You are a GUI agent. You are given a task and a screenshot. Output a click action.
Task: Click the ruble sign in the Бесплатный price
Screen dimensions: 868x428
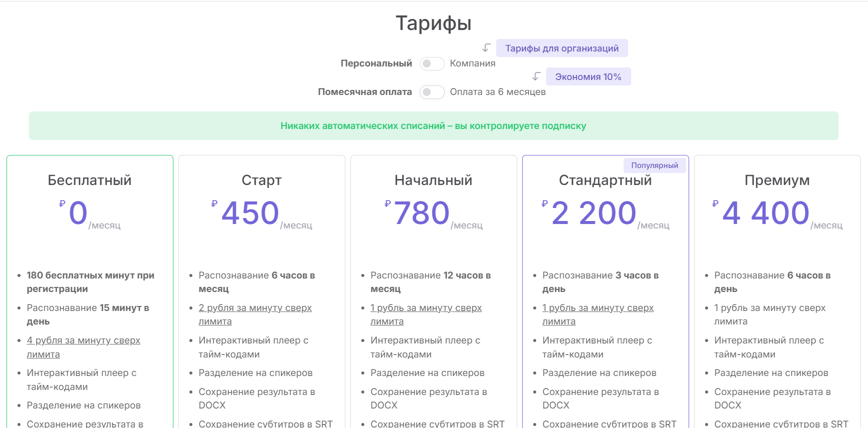pos(62,203)
